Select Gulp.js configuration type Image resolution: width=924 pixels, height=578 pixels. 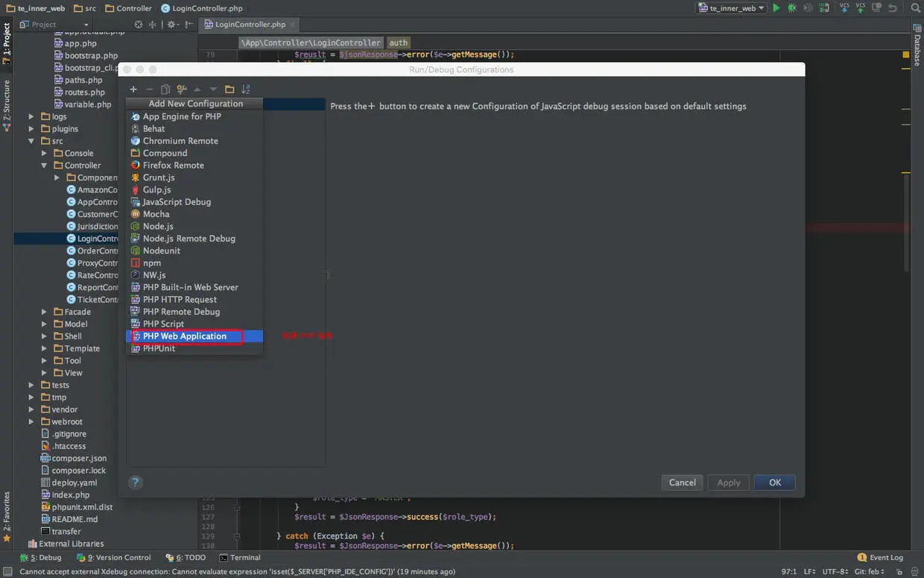pos(194,189)
